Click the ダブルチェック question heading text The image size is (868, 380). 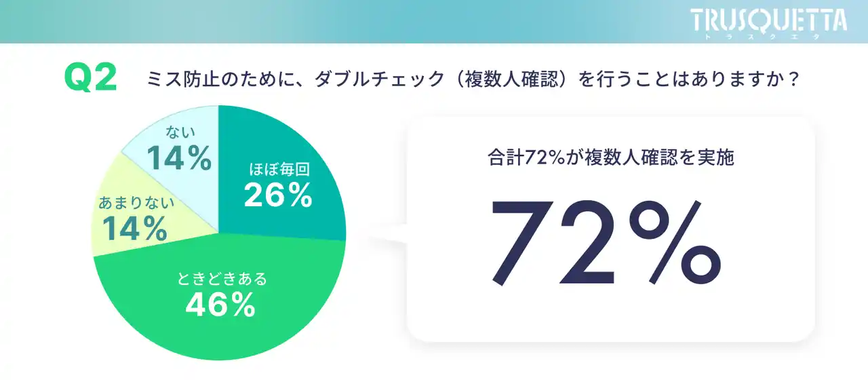tap(473, 80)
